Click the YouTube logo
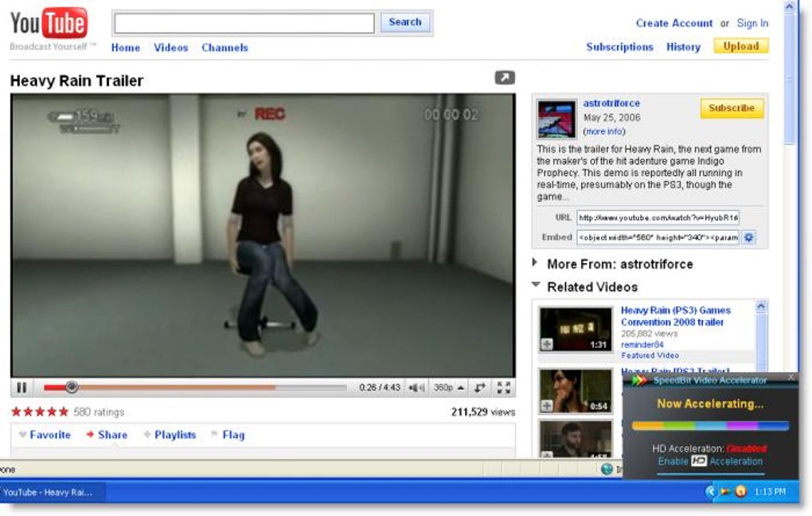The width and height of the screenshot is (812, 516). pos(49,23)
